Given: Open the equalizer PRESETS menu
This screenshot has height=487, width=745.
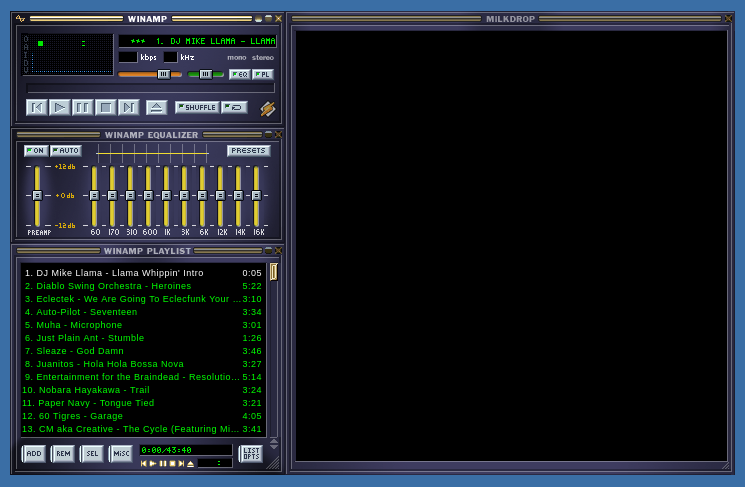Looking at the screenshot, I should [248, 151].
